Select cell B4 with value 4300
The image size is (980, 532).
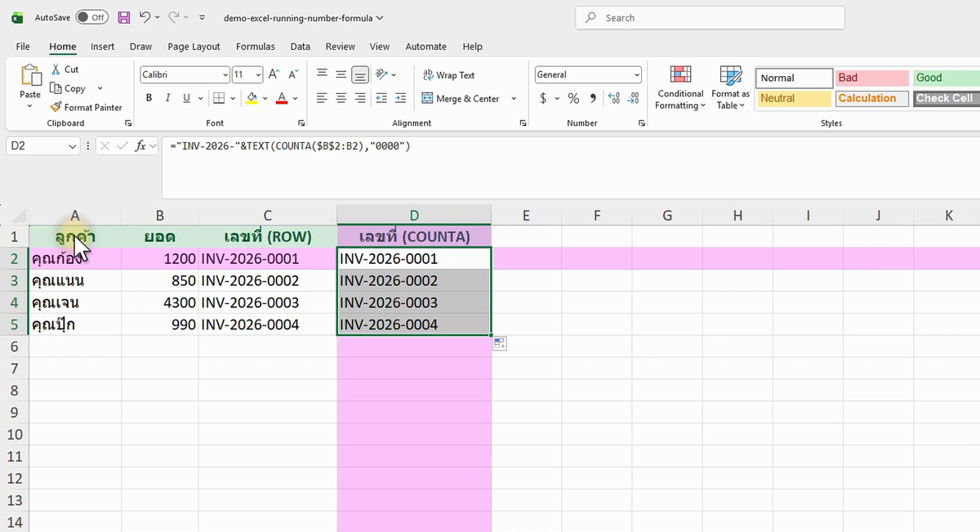(160, 302)
